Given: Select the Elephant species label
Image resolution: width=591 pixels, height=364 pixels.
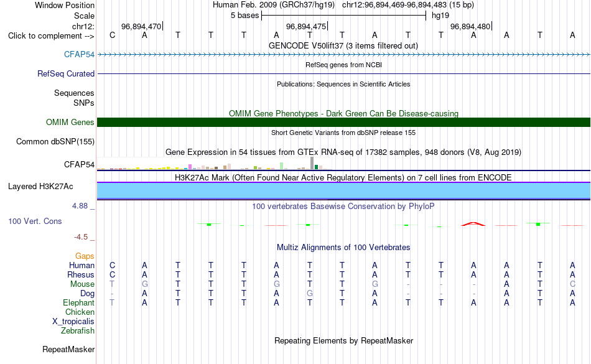Looking at the screenshot, I should (x=78, y=302).
